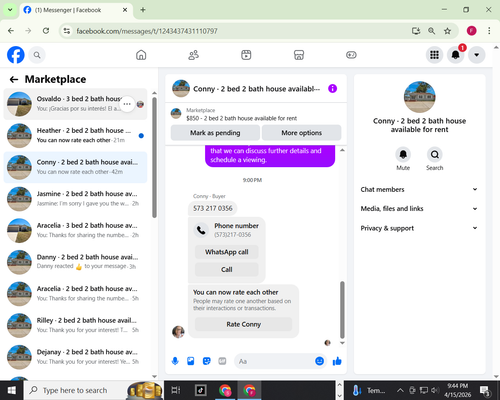Screen dimensions: 500x400
Task: Open large listing thumbnail in info panel
Action: (419, 97)
